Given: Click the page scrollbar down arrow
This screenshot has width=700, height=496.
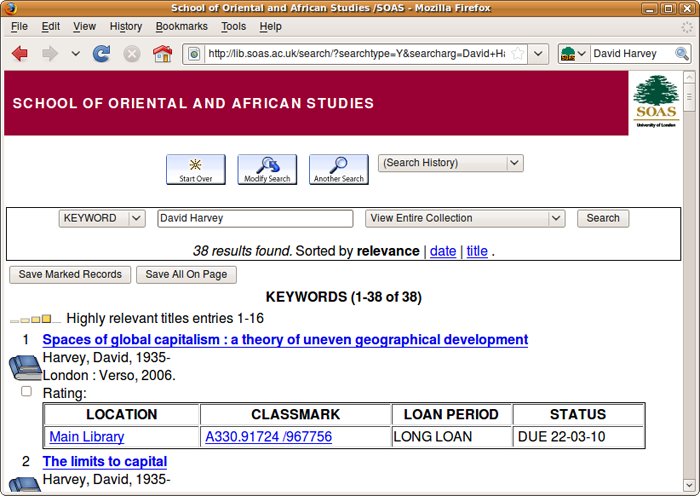Looking at the screenshot, I should pos(689,485).
